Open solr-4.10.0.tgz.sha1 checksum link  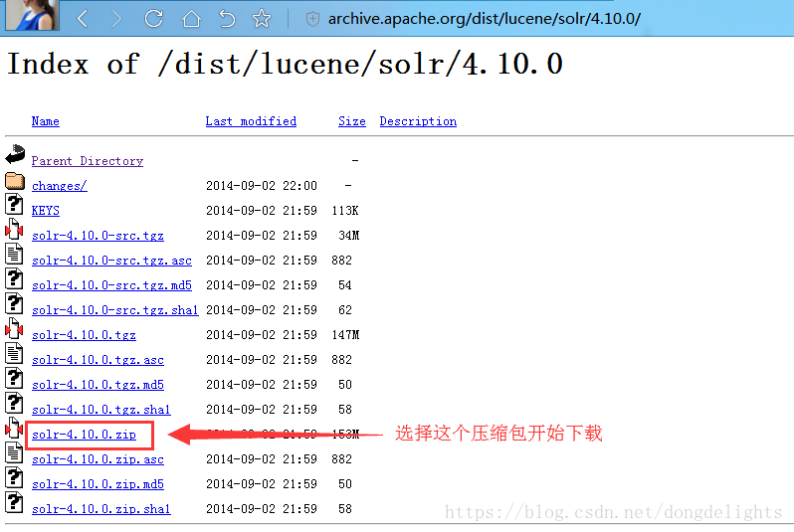click(101, 409)
